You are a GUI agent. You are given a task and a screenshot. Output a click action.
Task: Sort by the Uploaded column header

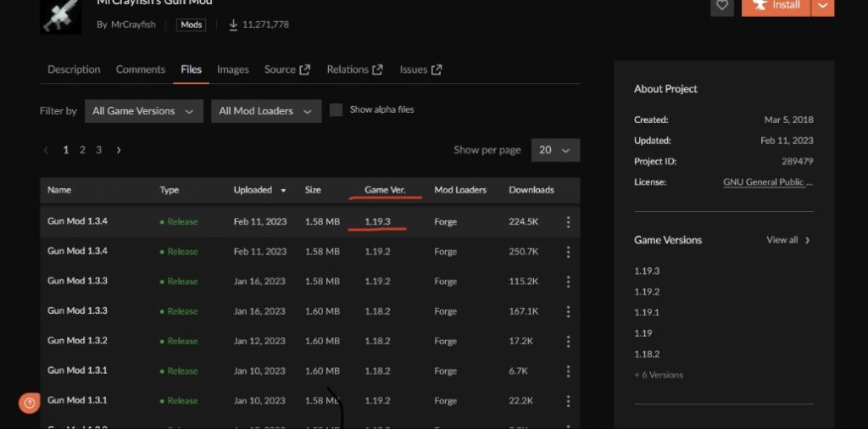pyautogui.click(x=259, y=190)
